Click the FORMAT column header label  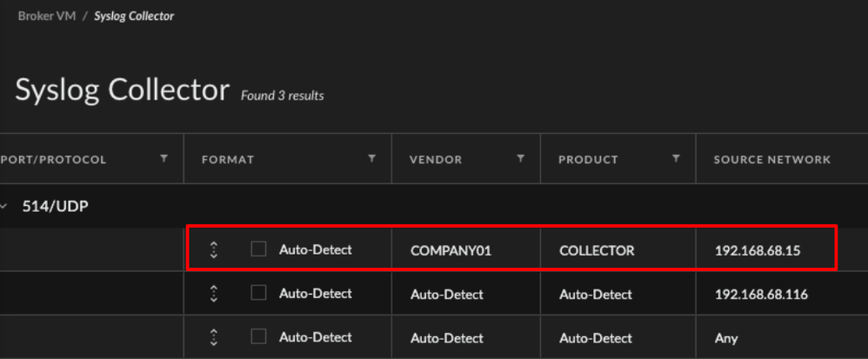click(228, 160)
